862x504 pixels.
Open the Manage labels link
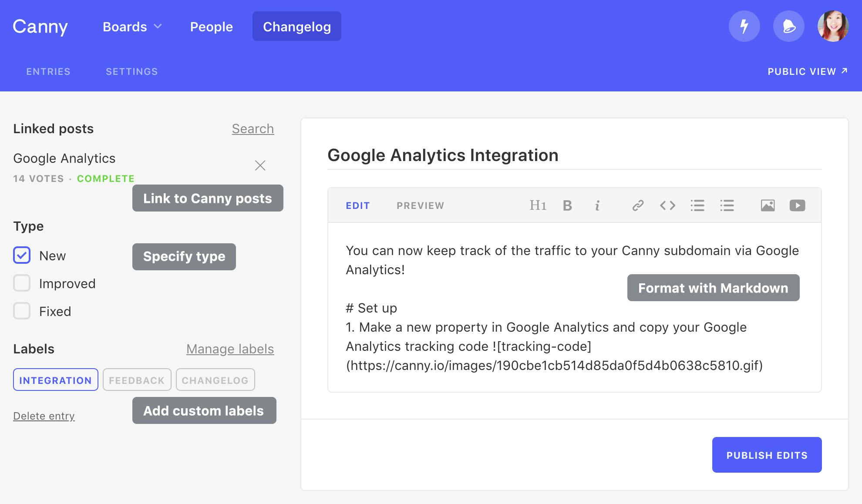click(230, 349)
